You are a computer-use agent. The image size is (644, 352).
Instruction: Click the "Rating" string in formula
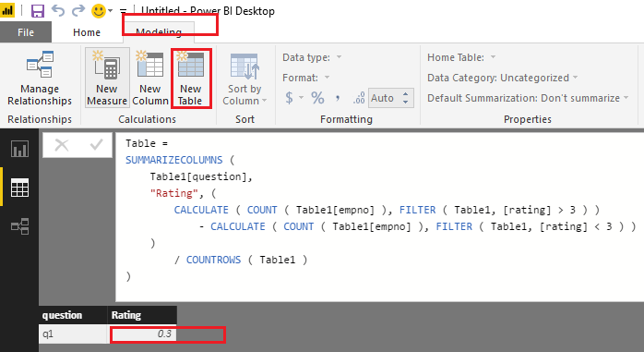click(x=174, y=193)
